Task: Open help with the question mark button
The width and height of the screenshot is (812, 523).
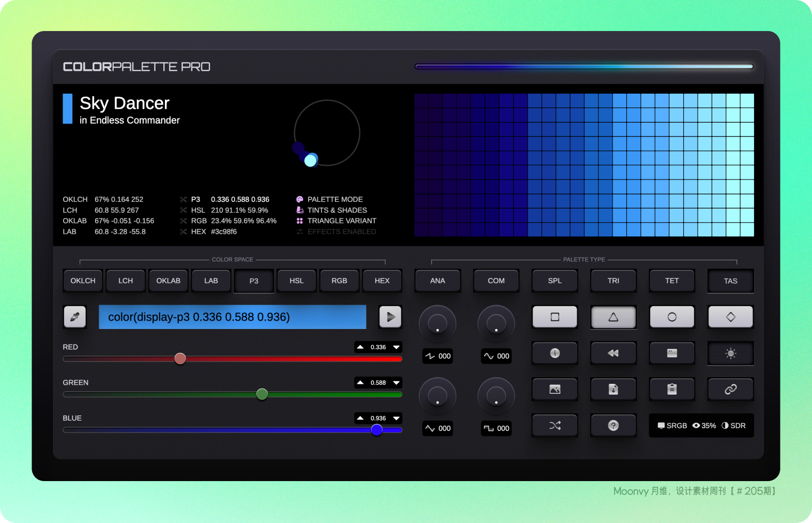Action: pos(613,425)
